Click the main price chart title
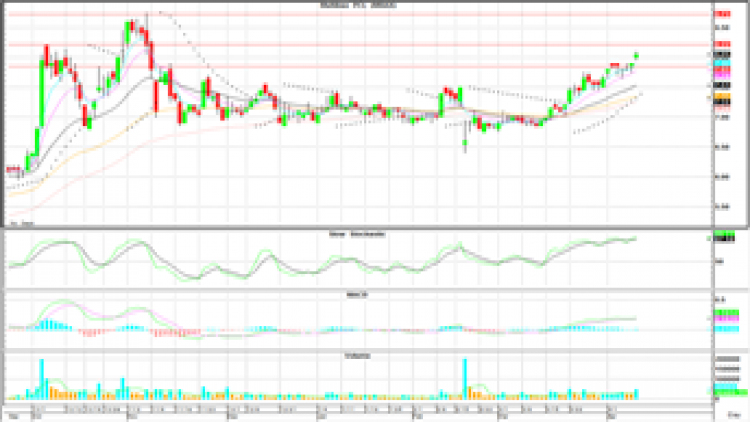Viewport: 750px width, 422px height. tap(358, 6)
